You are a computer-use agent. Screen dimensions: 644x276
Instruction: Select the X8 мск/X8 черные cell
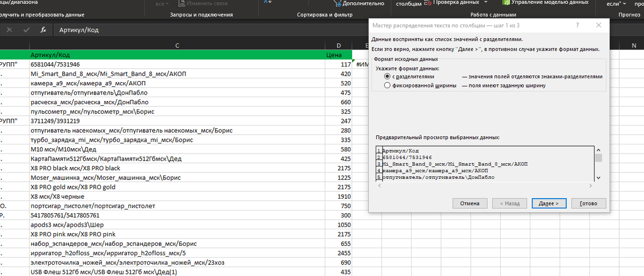[177, 196]
